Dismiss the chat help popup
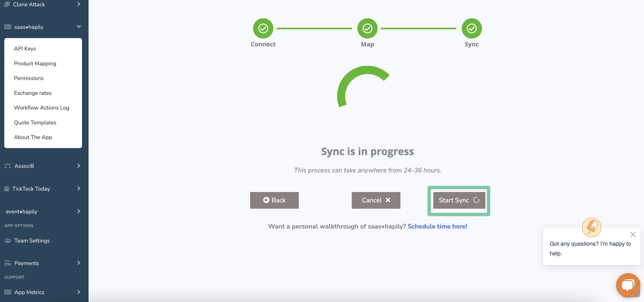This screenshot has width=644, height=302. click(x=633, y=234)
